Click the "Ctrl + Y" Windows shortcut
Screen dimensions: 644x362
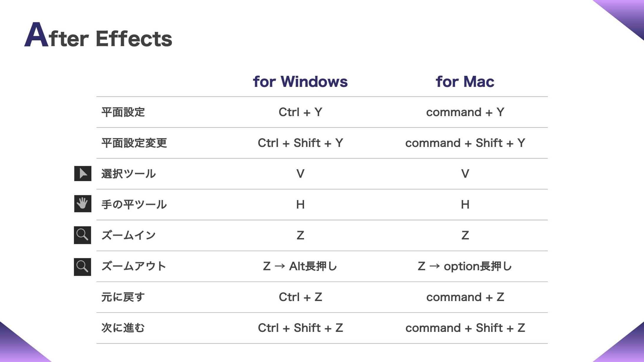click(300, 112)
